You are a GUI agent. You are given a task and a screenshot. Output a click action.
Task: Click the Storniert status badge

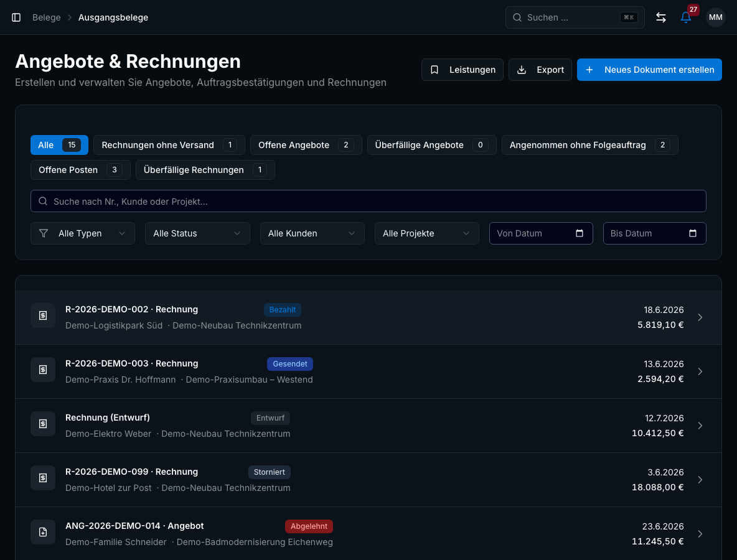pyautogui.click(x=270, y=472)
